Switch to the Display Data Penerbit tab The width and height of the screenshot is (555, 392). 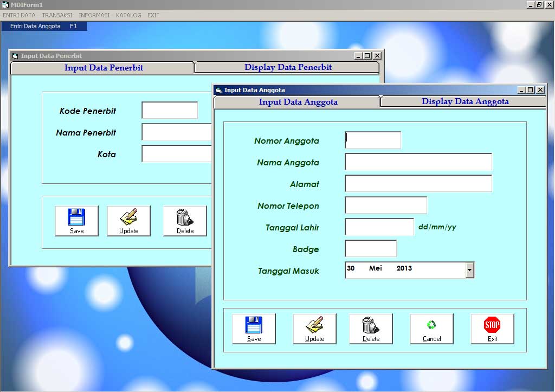[x=287, y=67]
